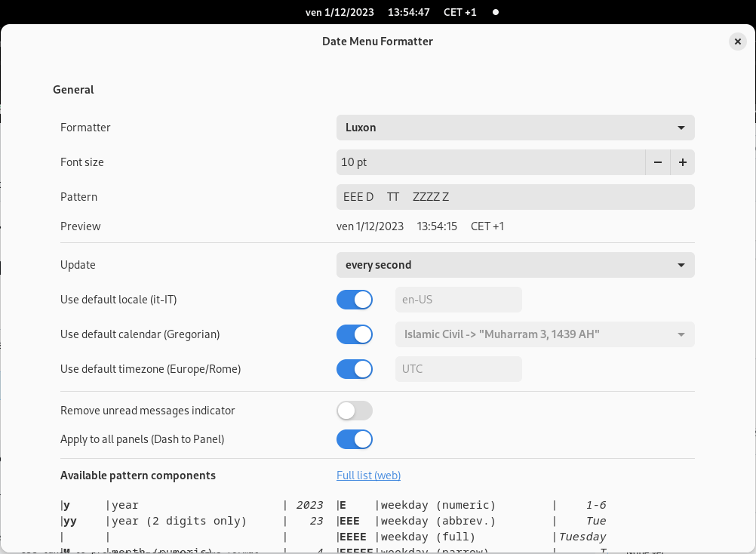Click the recording indicator dot
The width and height of the screenshot is (756, 554).
[494, 12]
